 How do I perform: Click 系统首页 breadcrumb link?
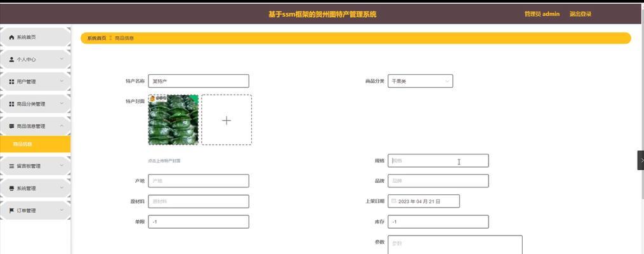click(96, 38)
